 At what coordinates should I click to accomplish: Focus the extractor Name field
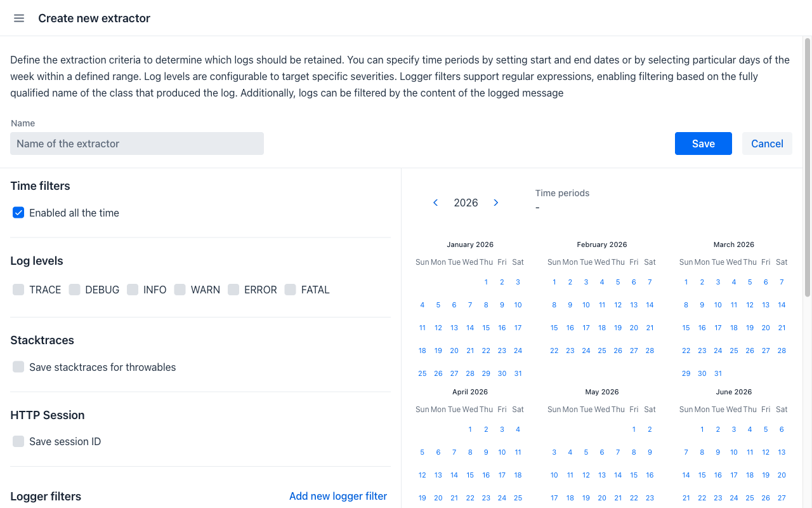(137, 144)
